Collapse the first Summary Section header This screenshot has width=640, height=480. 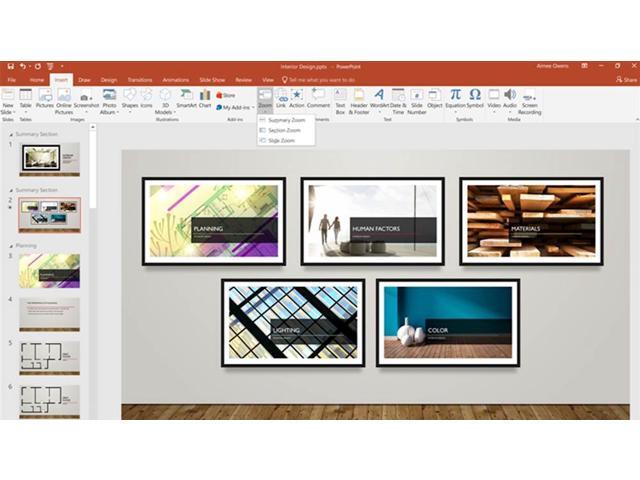click(x=11, y=134)
